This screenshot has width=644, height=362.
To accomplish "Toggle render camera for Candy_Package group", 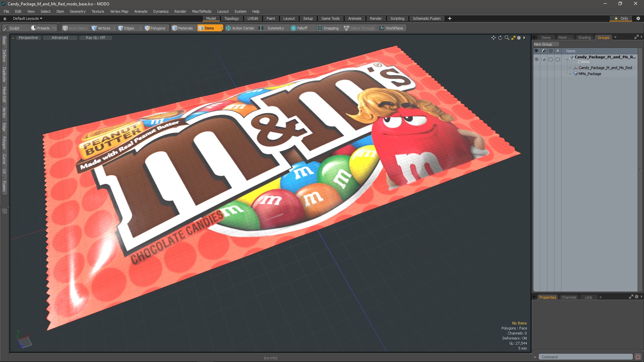I will [544, 59].
